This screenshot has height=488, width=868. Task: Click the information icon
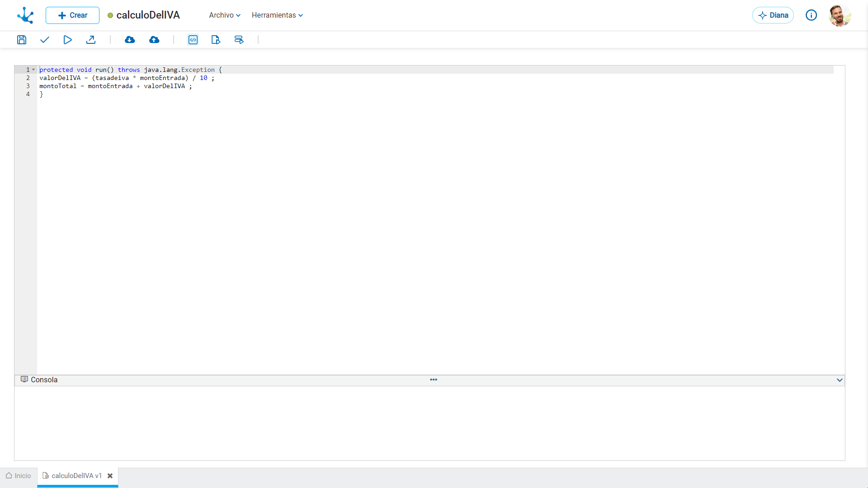coord(811,15)
